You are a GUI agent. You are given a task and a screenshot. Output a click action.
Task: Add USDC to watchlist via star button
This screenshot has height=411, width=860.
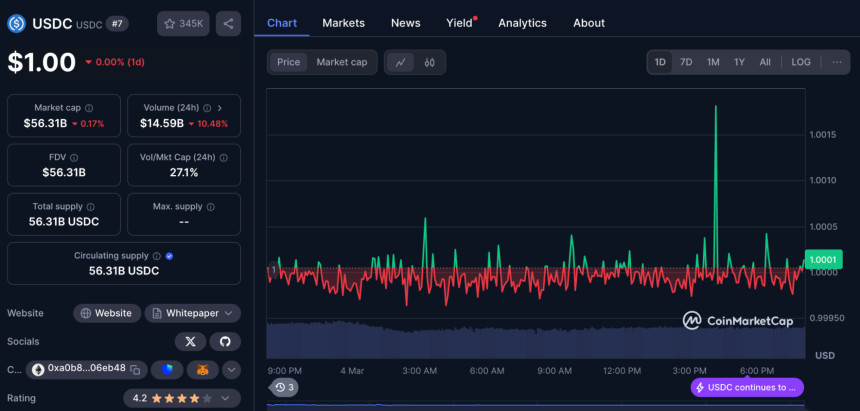tap(183, 24)
